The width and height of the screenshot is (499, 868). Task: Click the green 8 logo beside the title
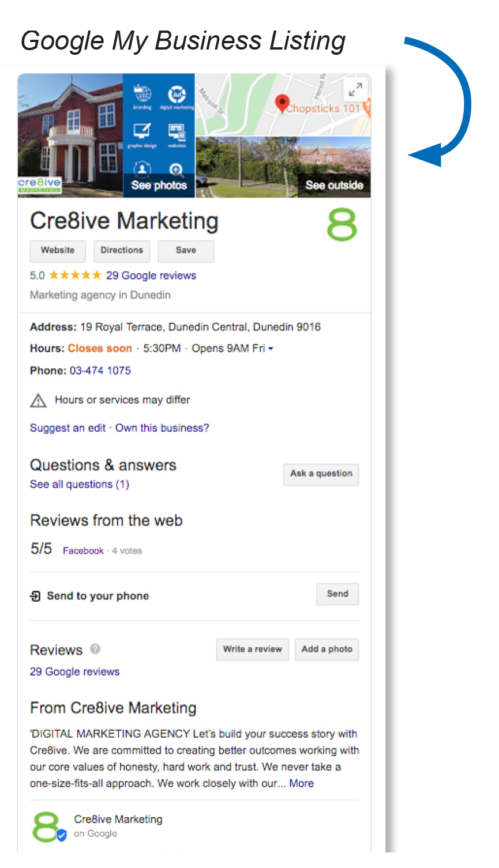[342, 225]
